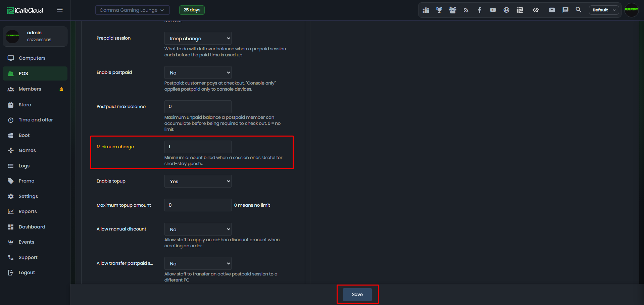This screenshot has width=644, height=305.
Task: Click the birthday cake icon beside Members
Action: [x=61, y=89]
